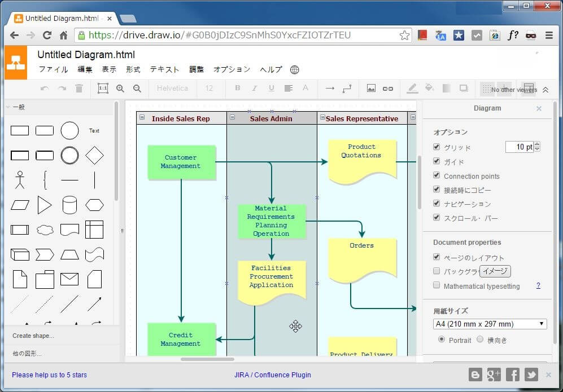Choose the actor stick figure shape
563x392 pixels.
pyautogui.click(x=20, y=180)
